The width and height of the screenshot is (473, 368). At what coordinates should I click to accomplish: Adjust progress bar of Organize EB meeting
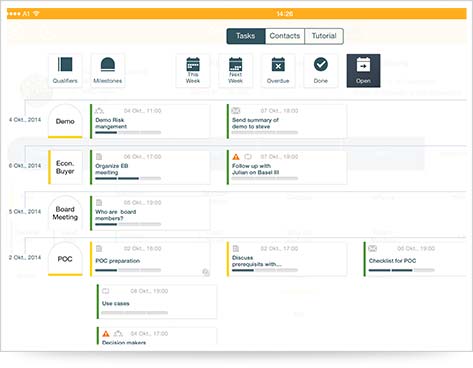coord(128,179)
